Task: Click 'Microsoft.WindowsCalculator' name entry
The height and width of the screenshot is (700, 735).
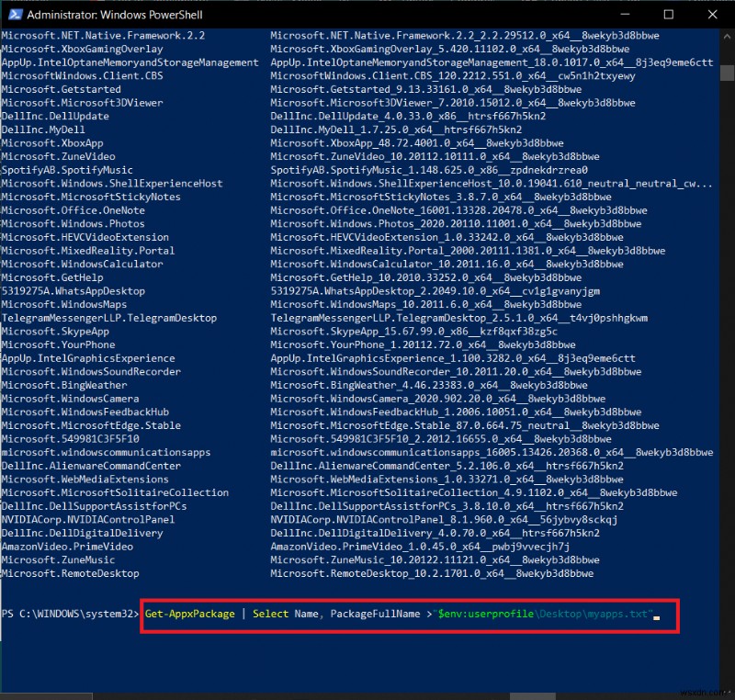Action: [x=82, y=264]
